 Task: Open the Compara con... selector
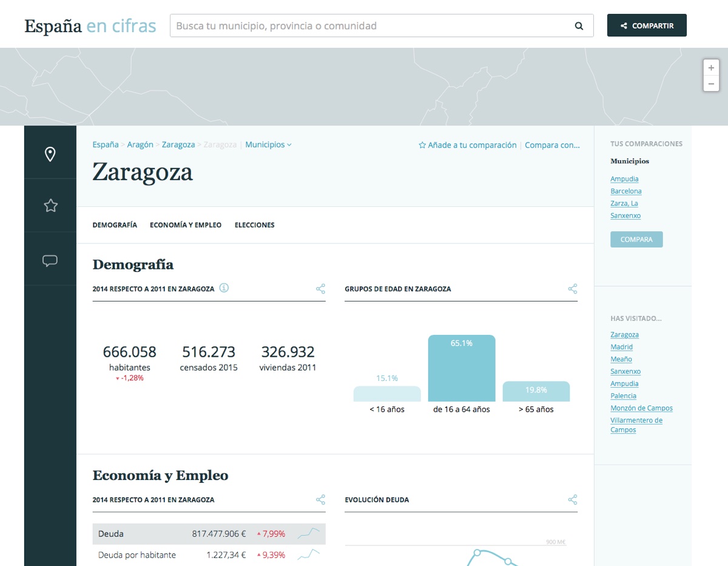click(552, 145)
